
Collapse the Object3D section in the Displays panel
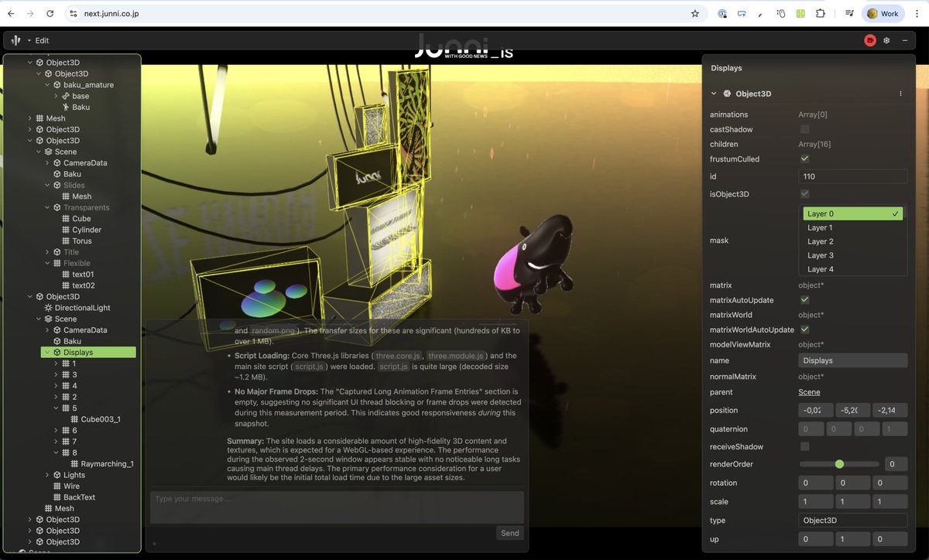tap(714, 93)
